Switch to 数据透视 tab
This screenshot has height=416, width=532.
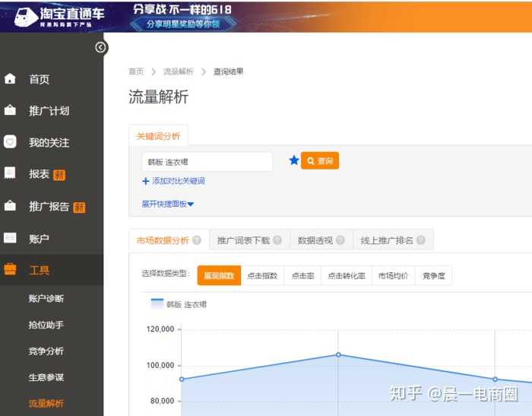click(315, 240)
